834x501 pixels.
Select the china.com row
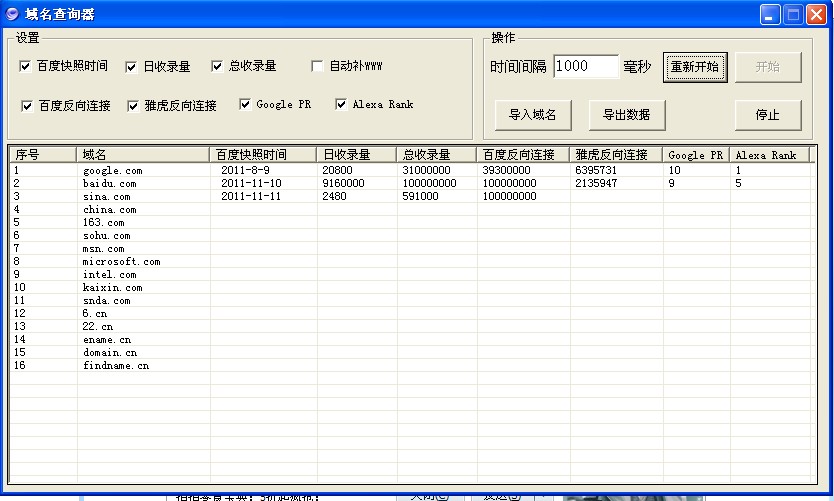click(412, 209)
